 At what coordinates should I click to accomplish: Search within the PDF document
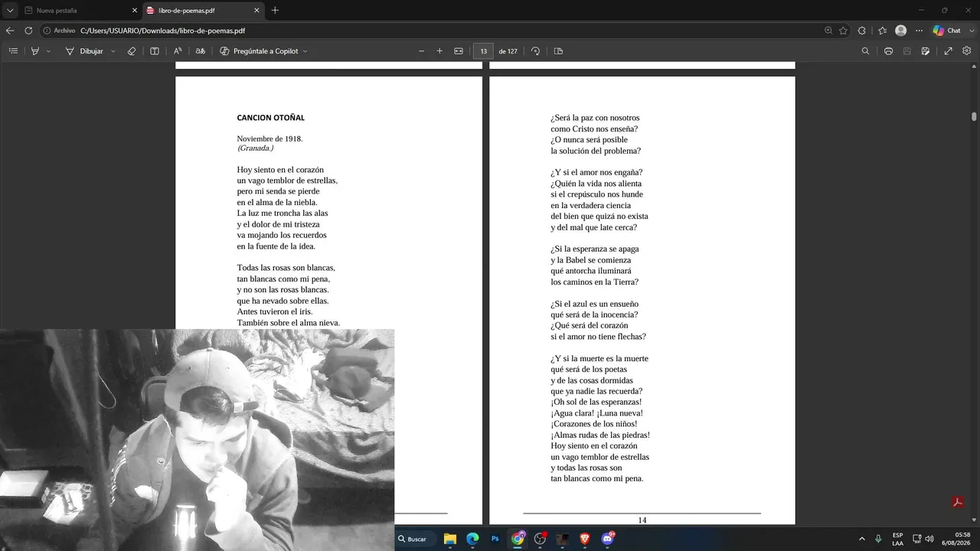click(865, 51)
